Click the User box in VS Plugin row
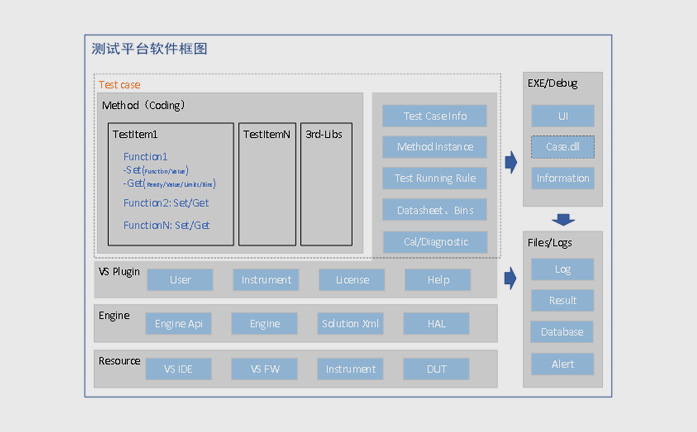Image resolution: width=697 pixels, height=432 pixels. coord(180,280)
